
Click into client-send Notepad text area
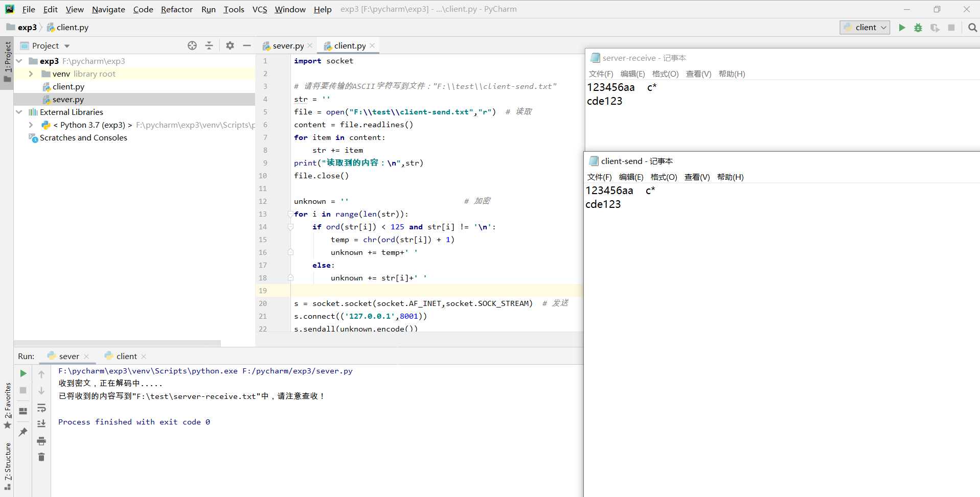pyautogui.click(x=782, y=340)
